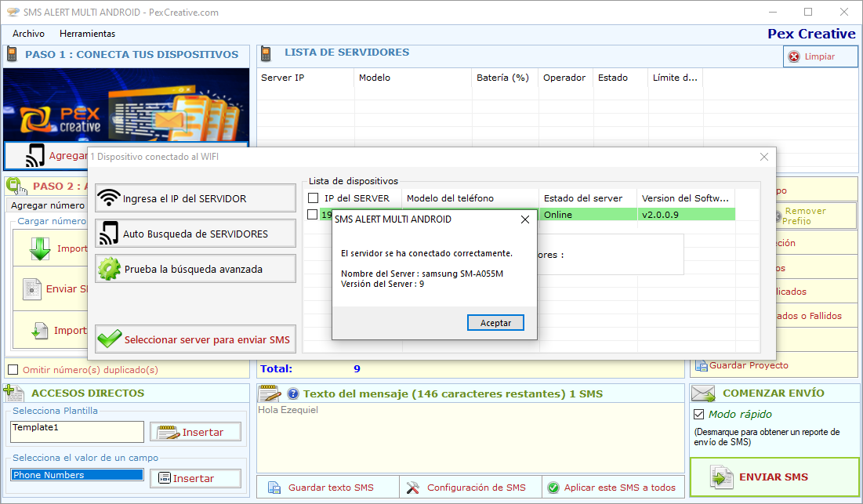863x504 pixels.
Task: Click the Agregar número tab
Action: (48, 205)
